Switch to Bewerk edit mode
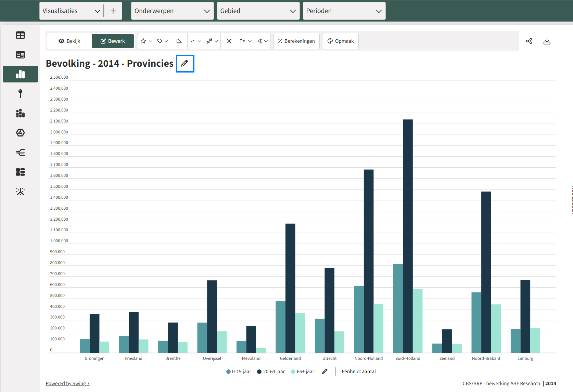This screenshot has height=392, width=573. [x=113, y=41]
